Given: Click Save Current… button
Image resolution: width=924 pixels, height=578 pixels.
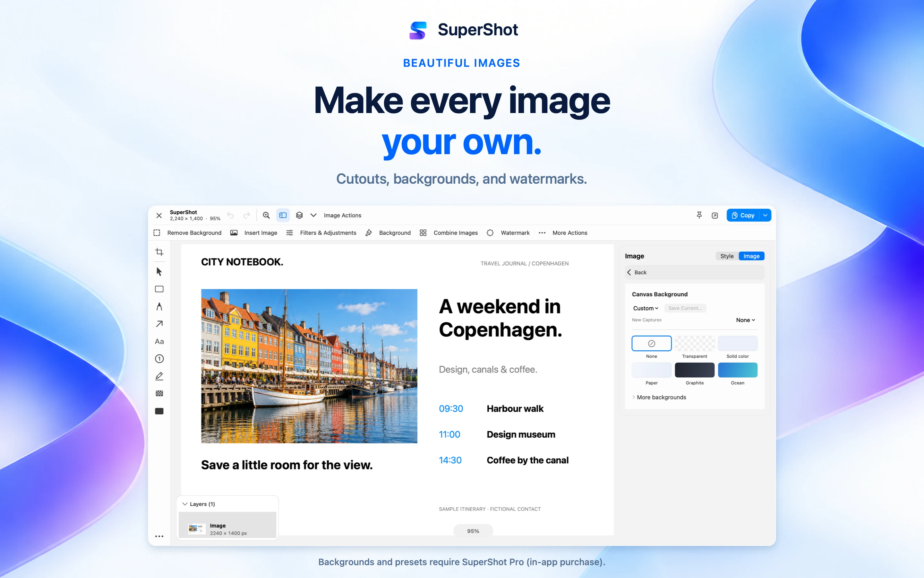Looking at the screenshot, I should click(685, 308).
